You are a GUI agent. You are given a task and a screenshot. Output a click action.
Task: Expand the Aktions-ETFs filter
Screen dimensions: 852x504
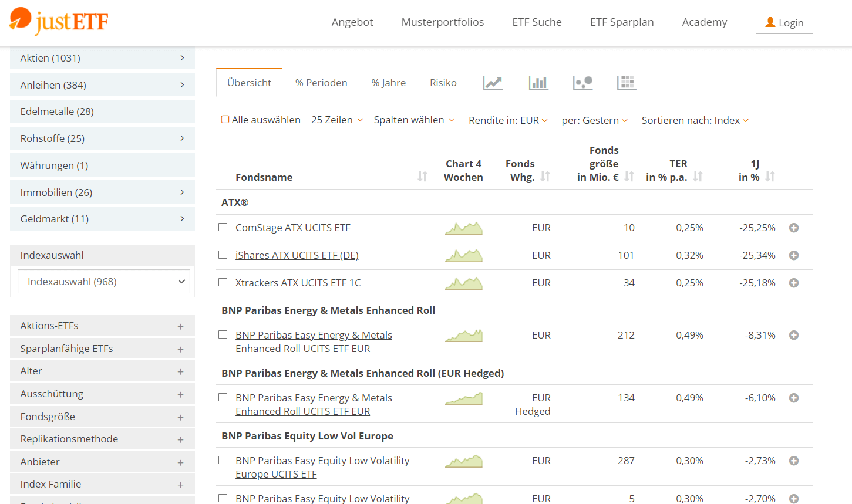click(102, 326)
